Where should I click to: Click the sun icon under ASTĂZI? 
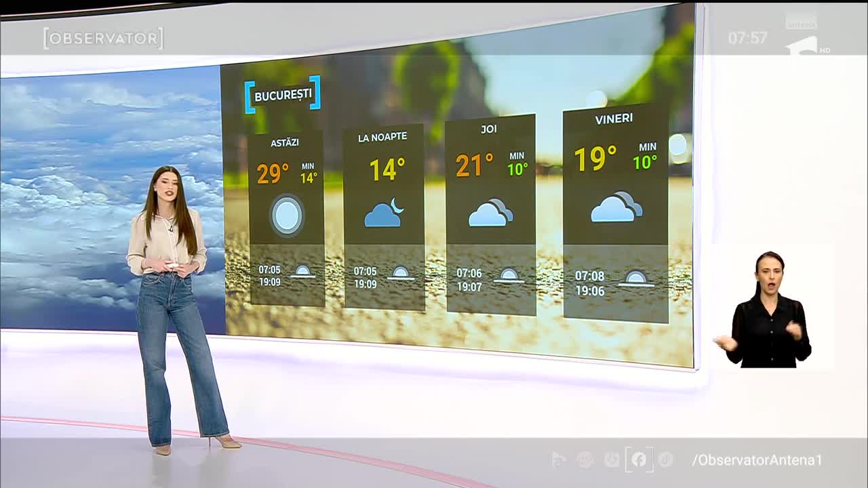(287, 216)
